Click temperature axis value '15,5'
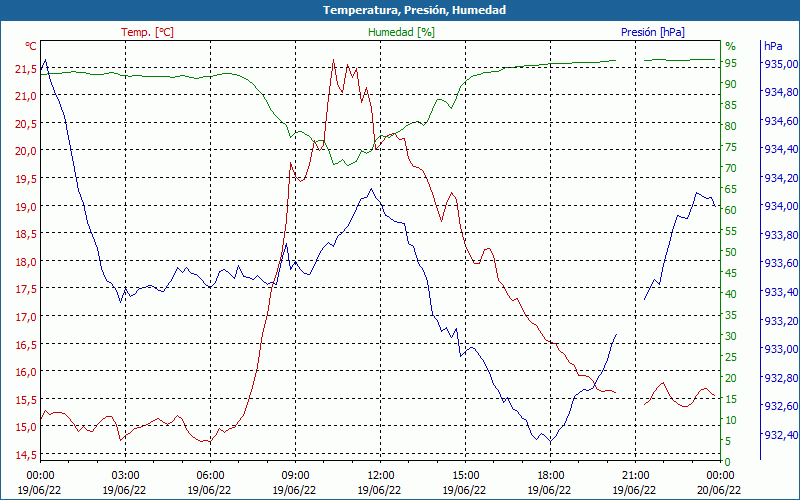 [x=26, y=399]
